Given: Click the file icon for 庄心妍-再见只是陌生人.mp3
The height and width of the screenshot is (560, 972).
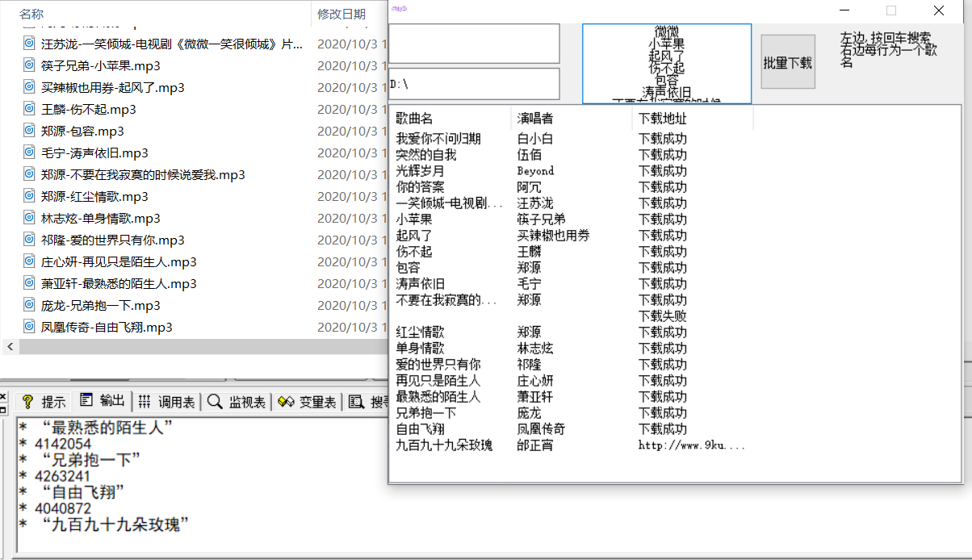Looking at the screenshot, I should pyautogui.click(x=29, y=261).
